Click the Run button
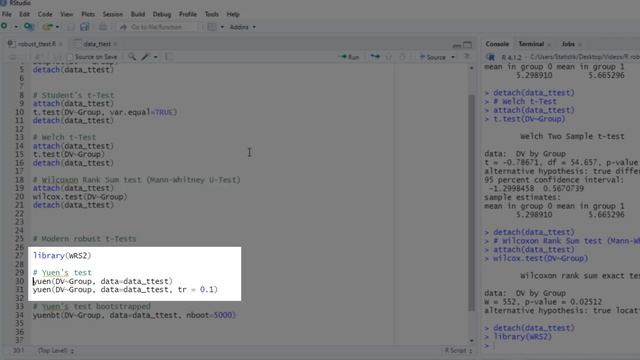The image size is (640, 360). [x=349, y=57]
